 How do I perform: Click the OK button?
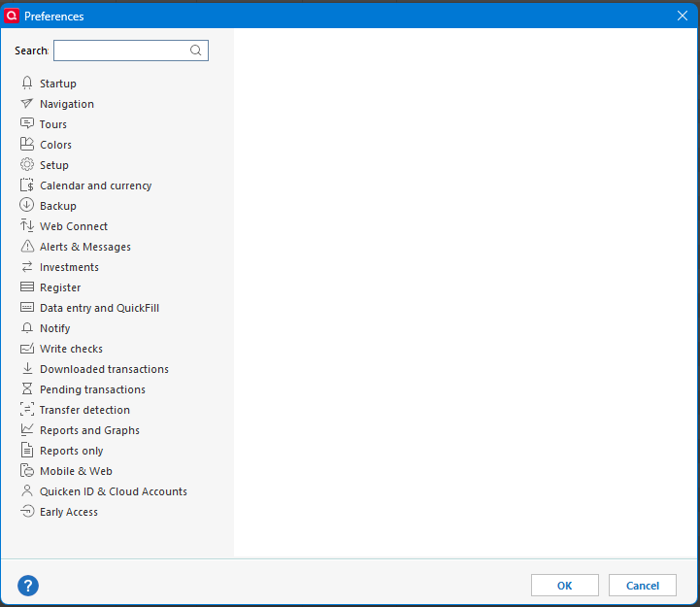(x=564, y=585)
